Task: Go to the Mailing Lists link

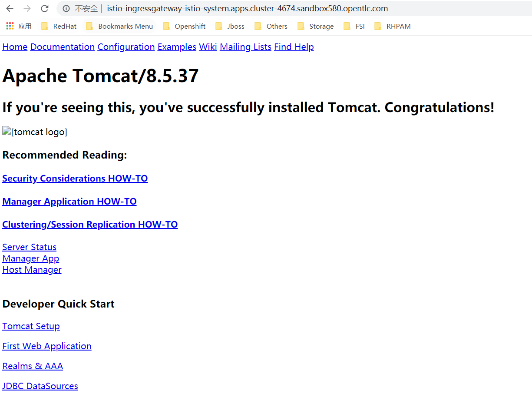Action: point(245,47)
